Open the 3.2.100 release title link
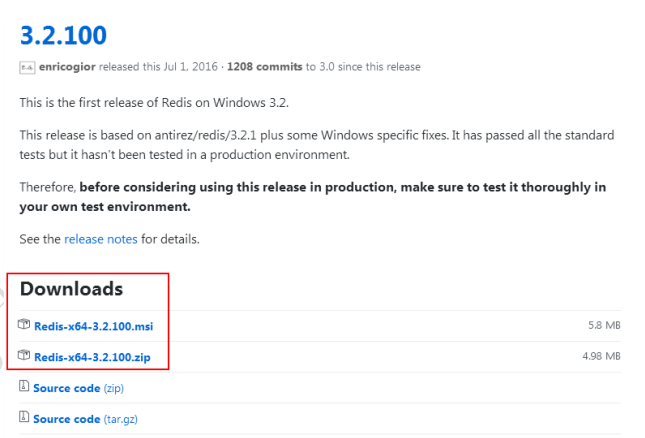The image size is (645, 438). (x=63, y=34)
